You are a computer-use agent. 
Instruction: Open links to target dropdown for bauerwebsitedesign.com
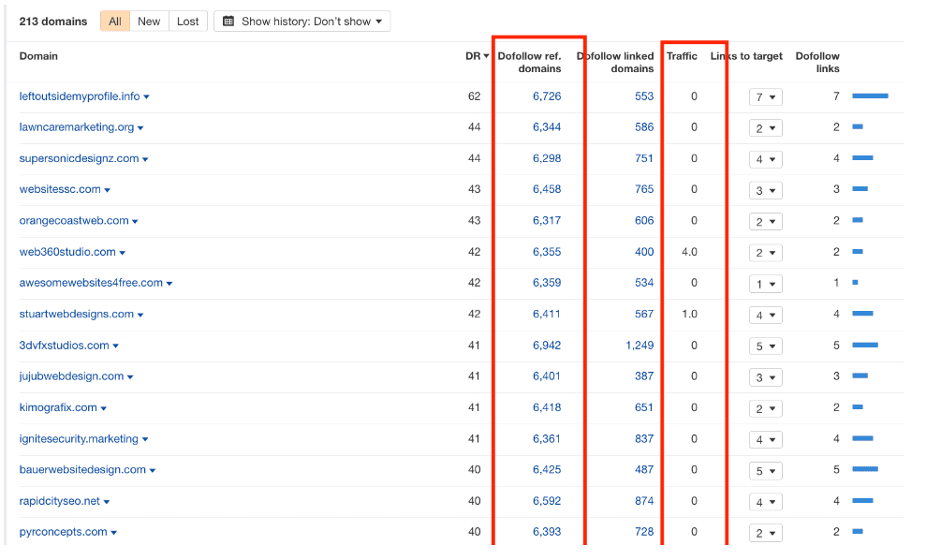(766, 470)
